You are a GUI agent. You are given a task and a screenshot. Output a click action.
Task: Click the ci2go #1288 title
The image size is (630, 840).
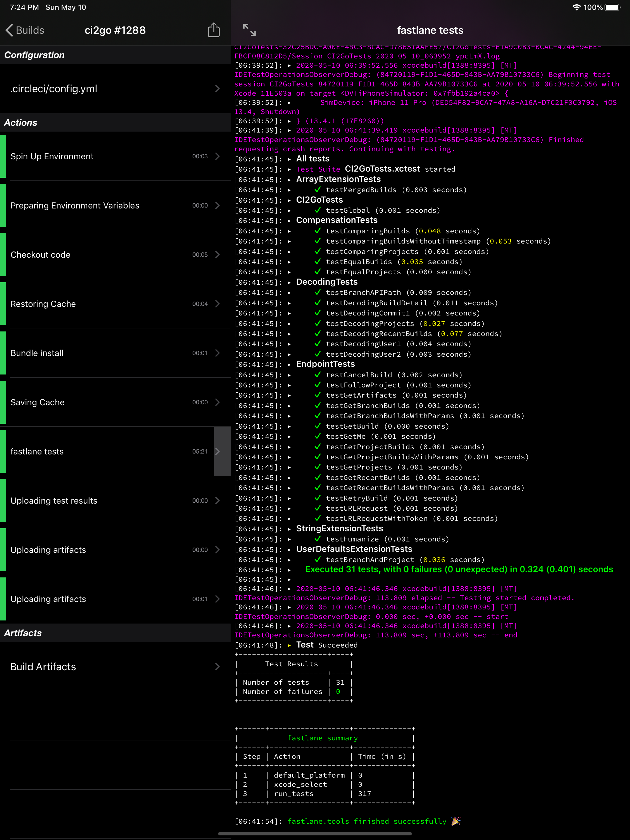click(115, 30)
